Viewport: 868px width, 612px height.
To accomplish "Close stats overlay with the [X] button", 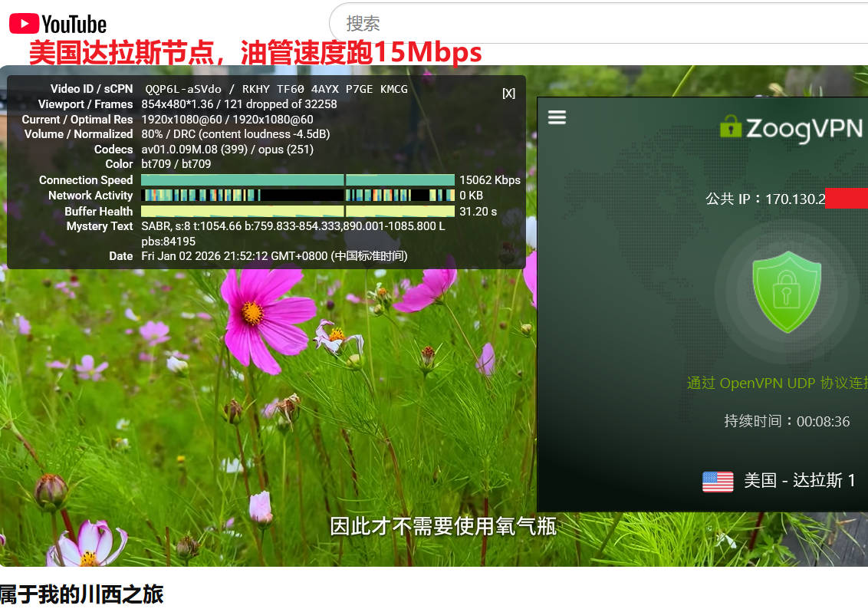I will 508,93.
